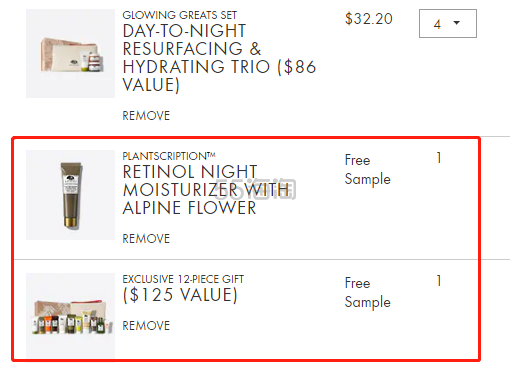Viewport: 510px width, 378px height.
Task: Open the 12-piece gift set image
Action: [x=70, y=315]
